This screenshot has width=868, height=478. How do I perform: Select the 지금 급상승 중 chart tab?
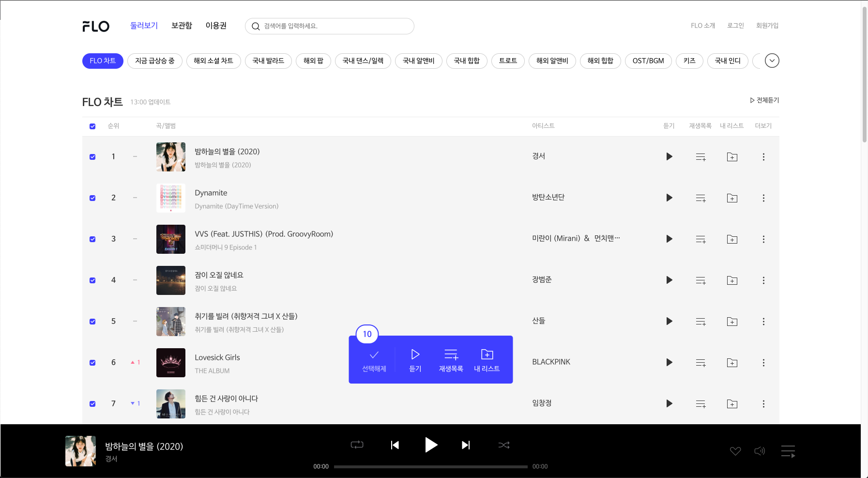point(155,61)
